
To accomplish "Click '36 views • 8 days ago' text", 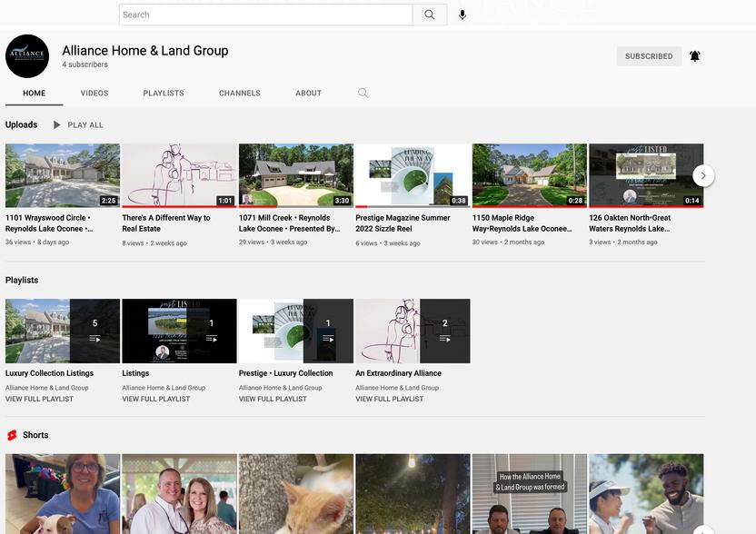I will pos(37,242).
